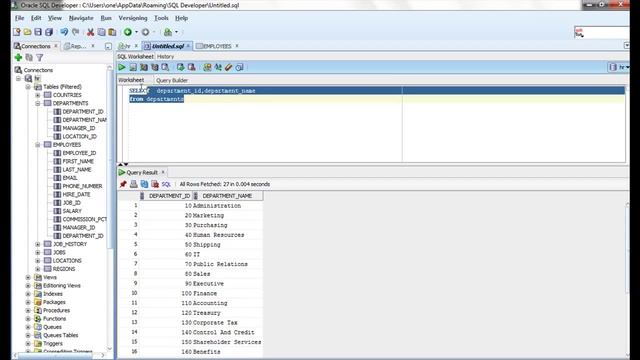Open dropdown arrow beside green Back icon
This screenshot has height=360, width=640.
[136, 32]
